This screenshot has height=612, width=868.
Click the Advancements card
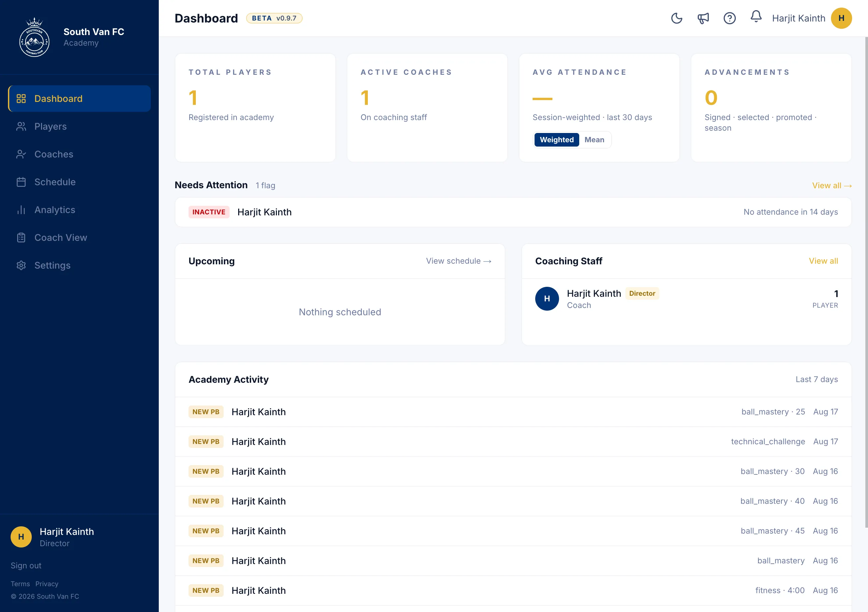tap(771, 108)
